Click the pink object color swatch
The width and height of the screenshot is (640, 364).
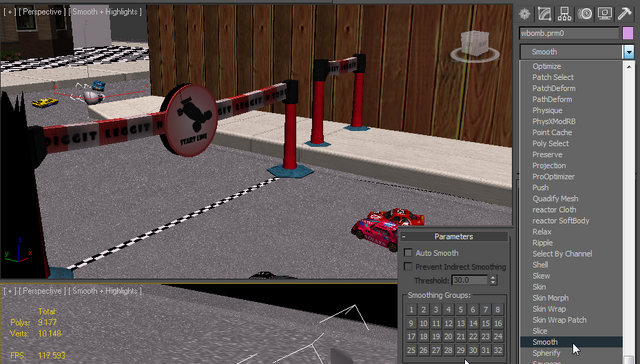click(628, 33)
